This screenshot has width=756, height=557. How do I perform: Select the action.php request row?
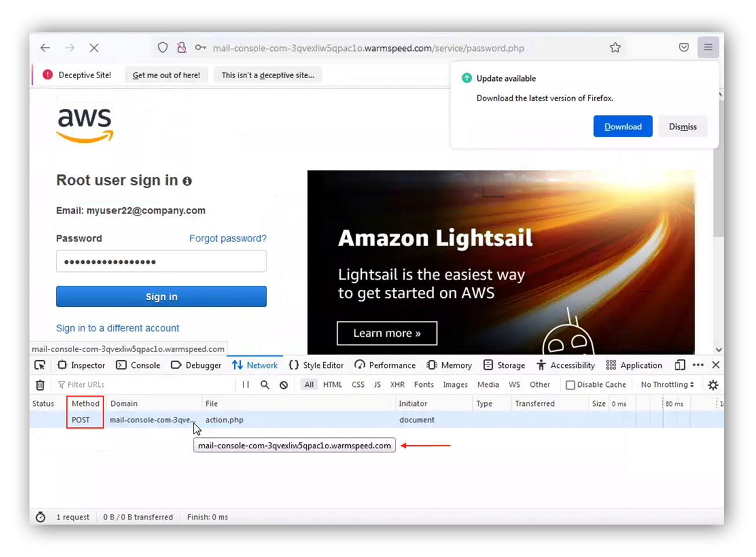pos(377,420)
